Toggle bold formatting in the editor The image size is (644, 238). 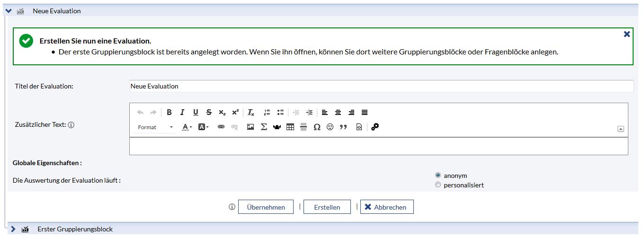169,113
